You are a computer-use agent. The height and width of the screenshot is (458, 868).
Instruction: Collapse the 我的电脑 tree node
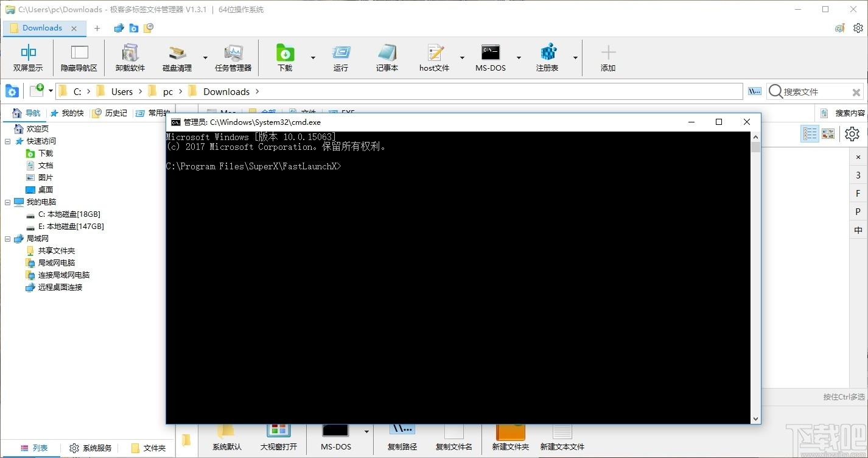coord(8,202)
